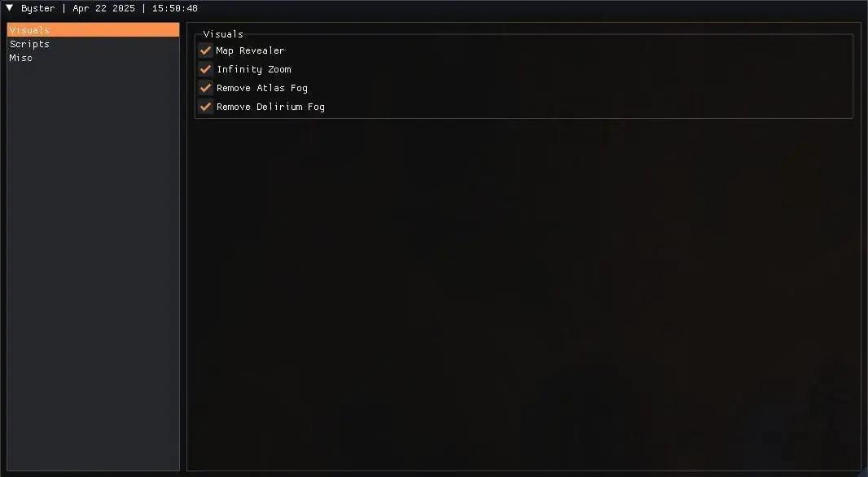Click the 'Apr 22 2025' date in title bar
Viewport: 868px width, 477px height.
(x=103, y=8)
